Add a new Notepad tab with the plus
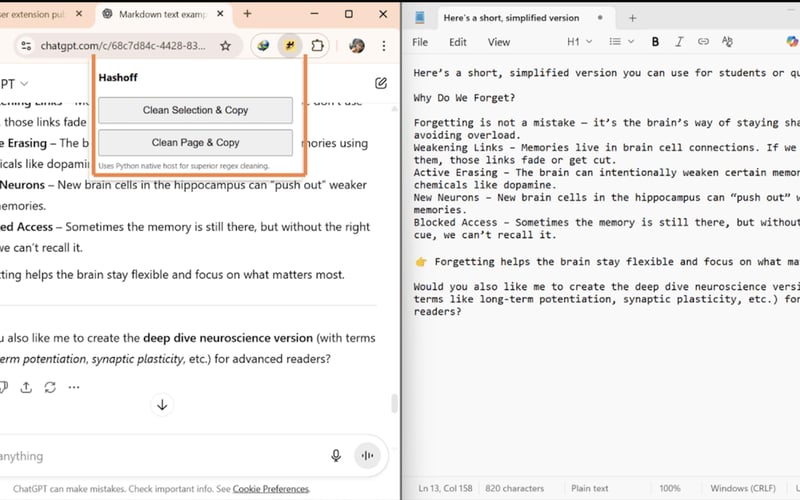 (633, 18)
